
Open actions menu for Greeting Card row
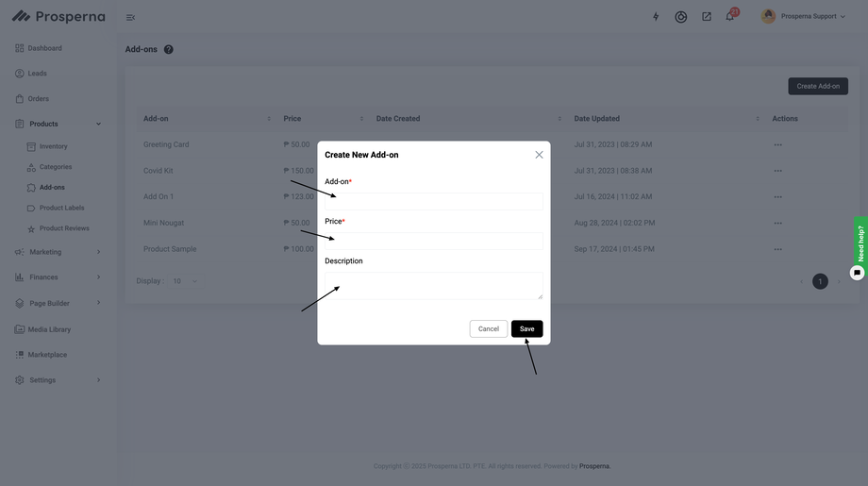click(x=777, y=144)
